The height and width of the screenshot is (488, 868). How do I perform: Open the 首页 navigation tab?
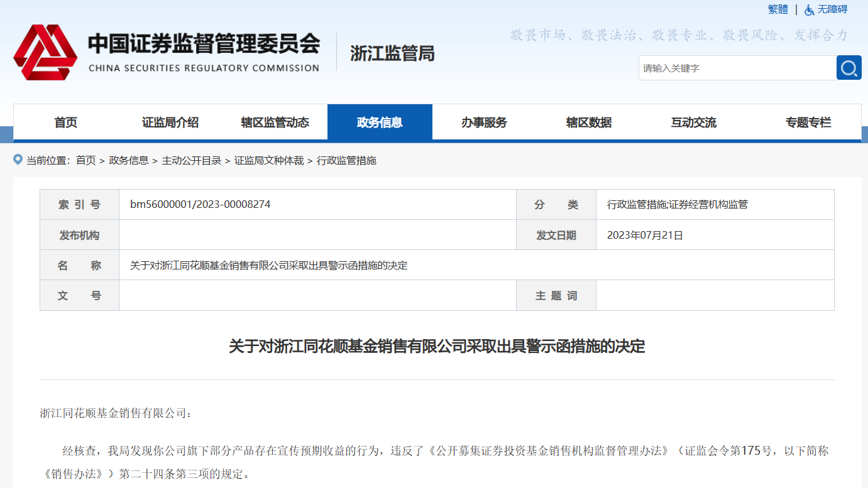tap(65, 122)
